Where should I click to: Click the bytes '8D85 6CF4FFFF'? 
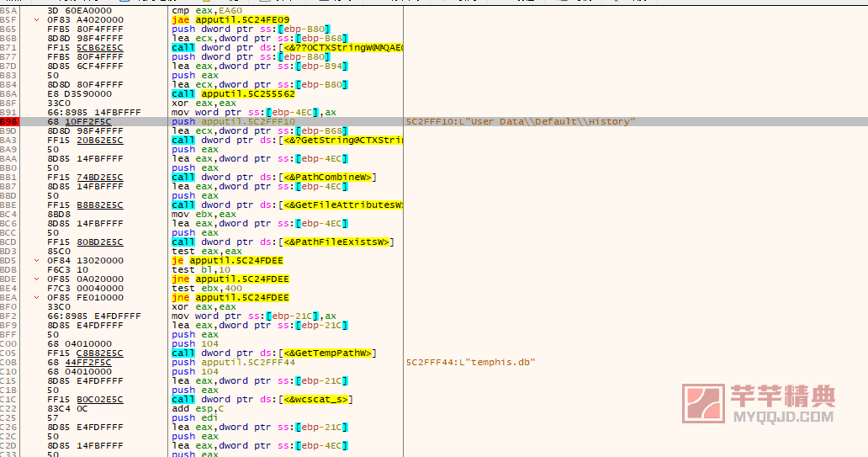(x=85, y=66)
